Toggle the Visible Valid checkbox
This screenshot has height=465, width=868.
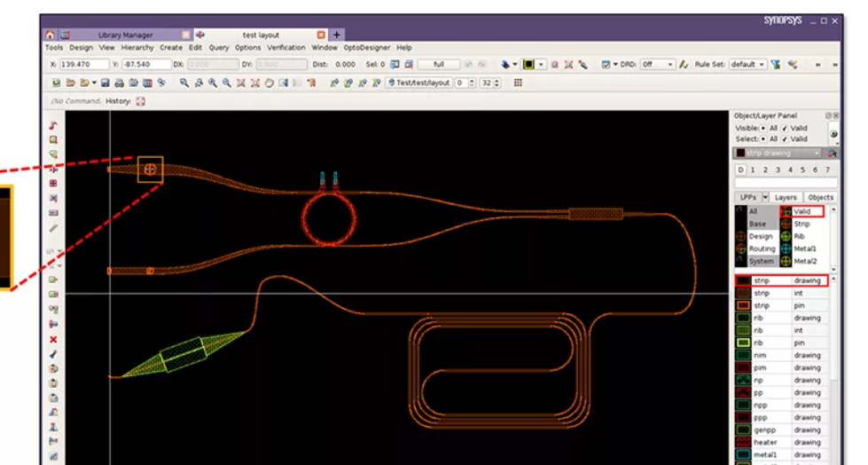(x=785, y=128)
